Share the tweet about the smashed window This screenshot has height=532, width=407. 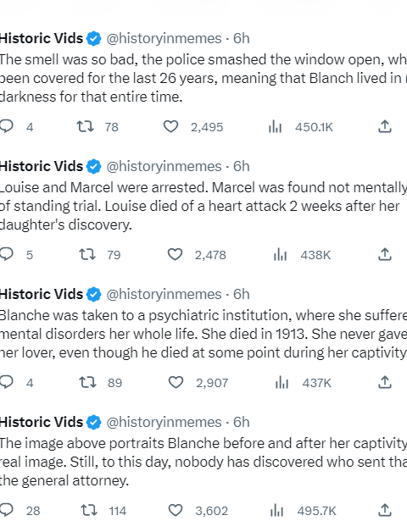point(385,126)
